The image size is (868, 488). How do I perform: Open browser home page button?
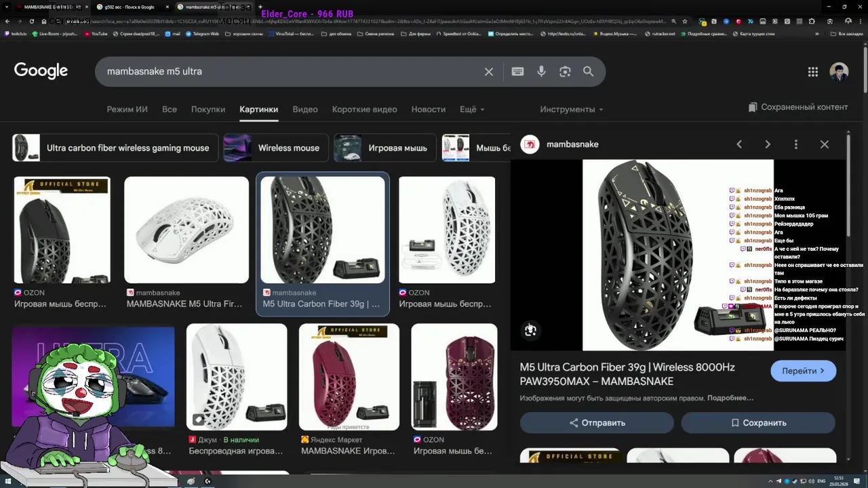coord(43,21)
